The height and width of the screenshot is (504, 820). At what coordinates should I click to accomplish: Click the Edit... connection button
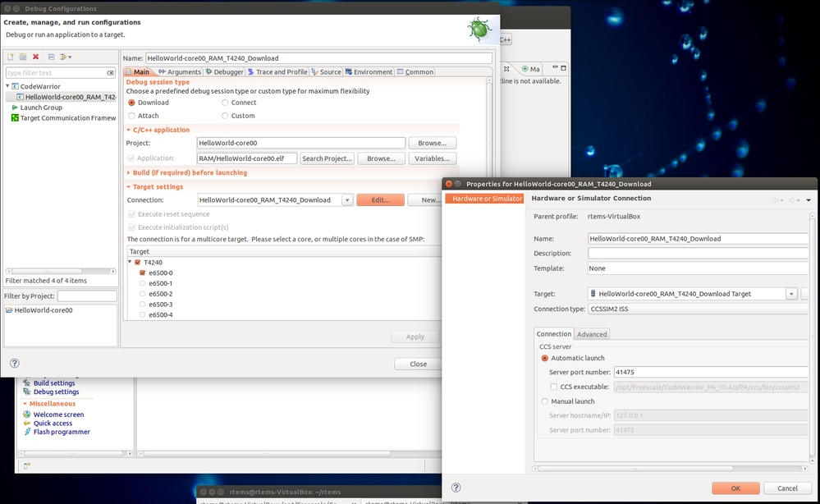tap(380, 200)
